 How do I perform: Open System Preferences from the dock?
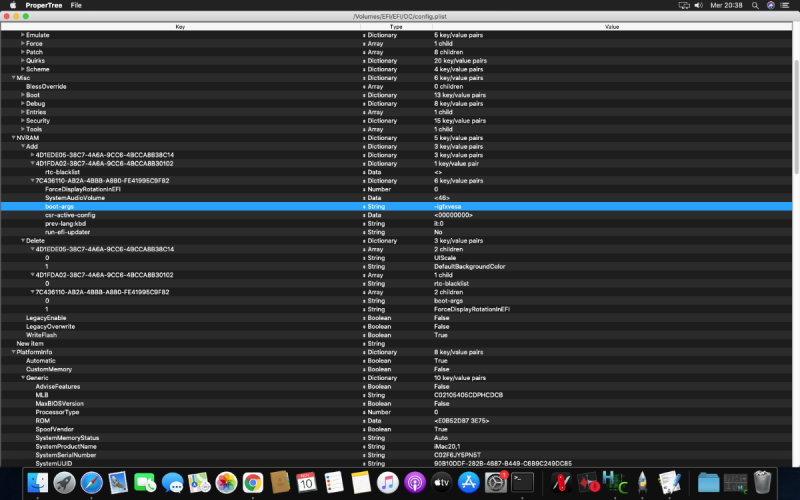[495, 484]
